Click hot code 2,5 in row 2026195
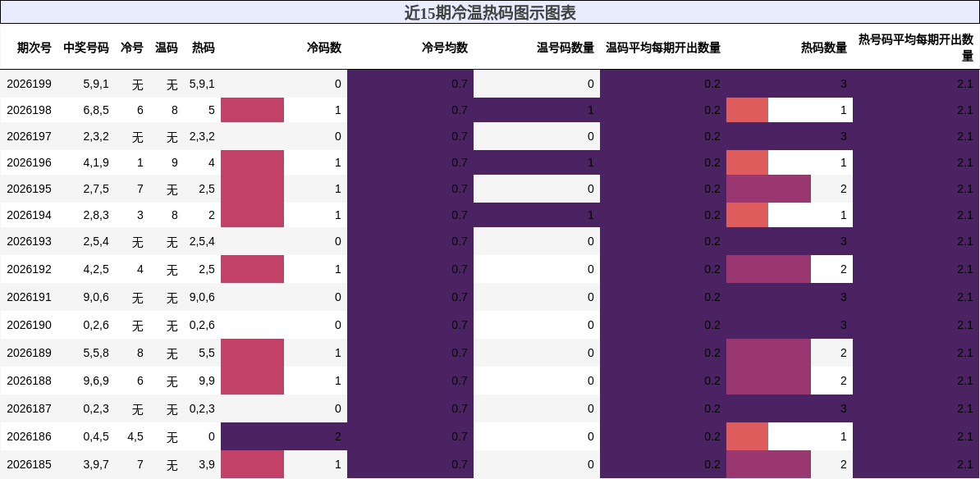The height and width of the screenshot is (479, 980). coord(207,189)
